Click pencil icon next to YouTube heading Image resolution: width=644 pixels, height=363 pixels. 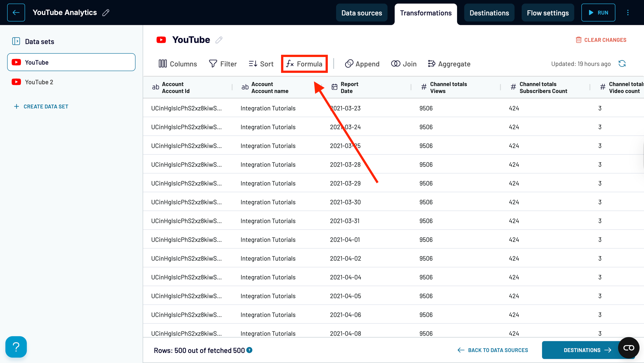pyautogui.click(x=219, y=40)
